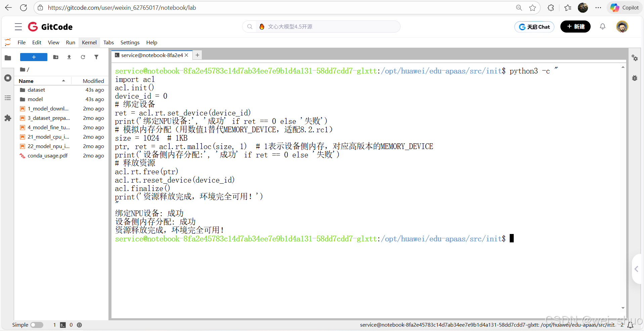The width and height of the screenshot is (644, 331).
Task: Open browser extensions puzzle icon
Action: 551,7
